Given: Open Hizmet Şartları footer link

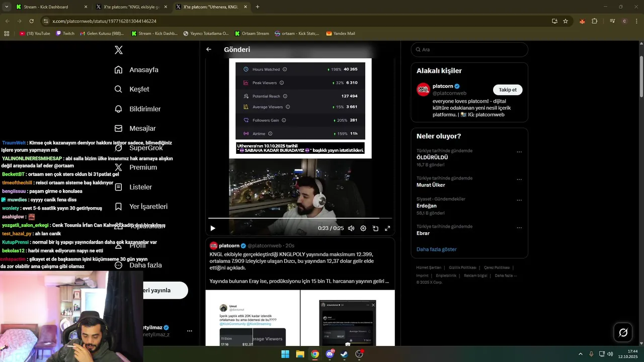Looking at the screenshot, I should (429, 267).
